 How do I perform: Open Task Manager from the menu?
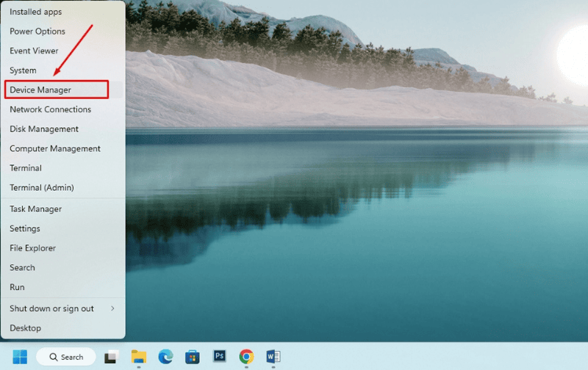(36, 209)
